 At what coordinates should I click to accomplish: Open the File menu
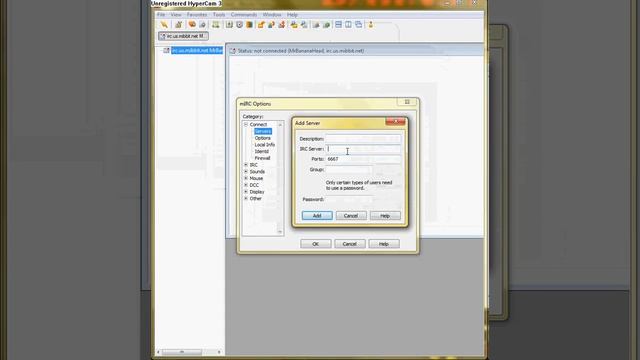coord(161,15)
